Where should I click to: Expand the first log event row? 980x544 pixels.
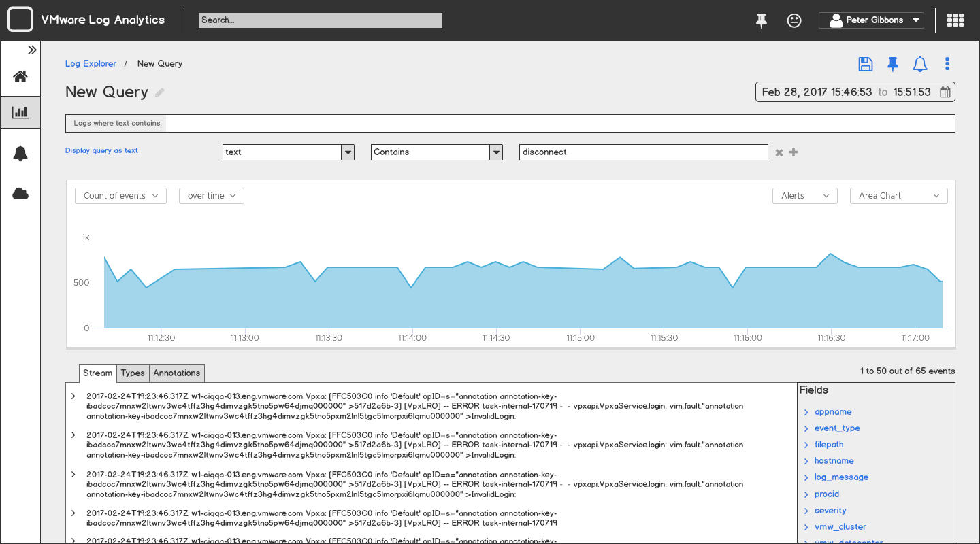coord(73,396)
